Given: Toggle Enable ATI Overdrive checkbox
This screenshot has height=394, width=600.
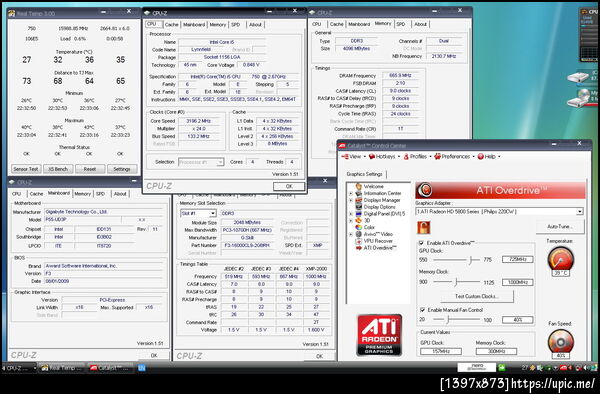Looking at the screenshot, I should [421, 243].
